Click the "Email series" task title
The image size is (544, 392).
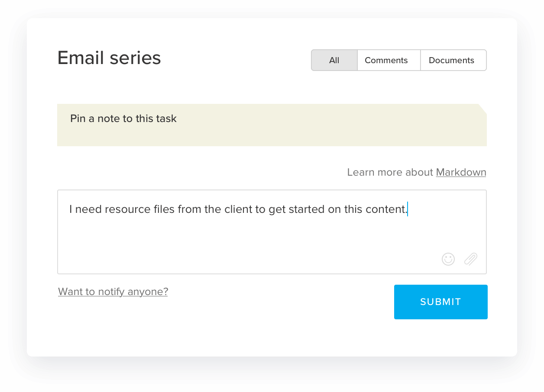click(x=109, y=58)
